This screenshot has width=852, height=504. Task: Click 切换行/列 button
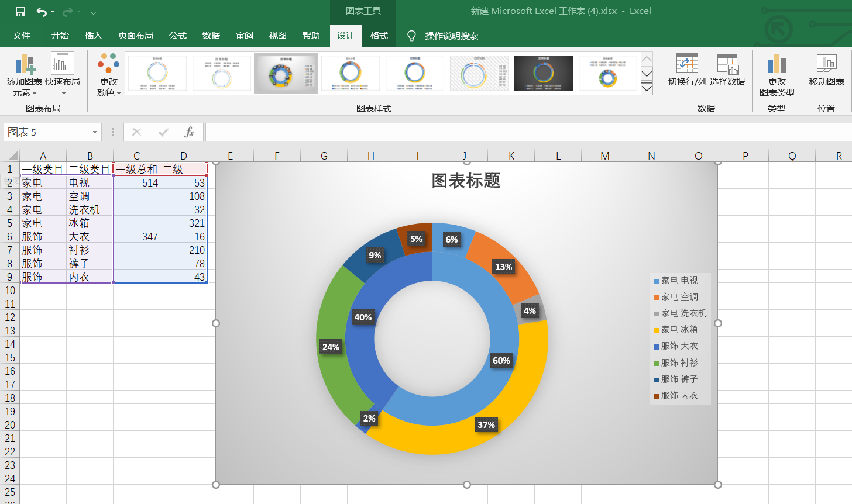688,70
